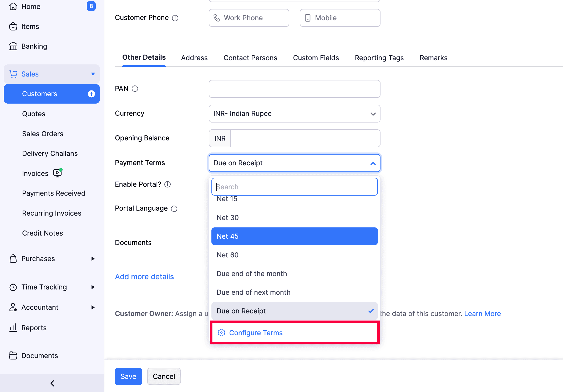Image resolution: width=563 pixels, height=392 pixels.
Task: Open the Documents folder icon
Action: (13, 355)
